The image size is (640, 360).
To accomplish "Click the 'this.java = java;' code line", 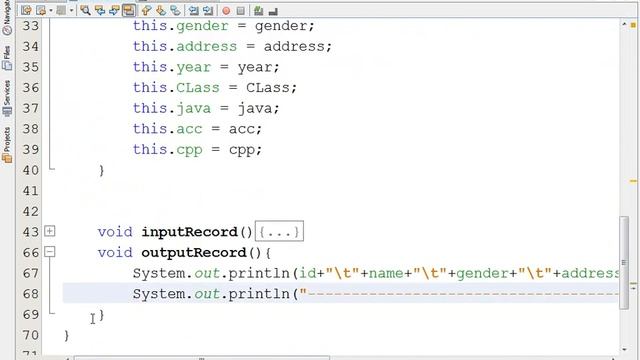I will click(x=206, y=109).
